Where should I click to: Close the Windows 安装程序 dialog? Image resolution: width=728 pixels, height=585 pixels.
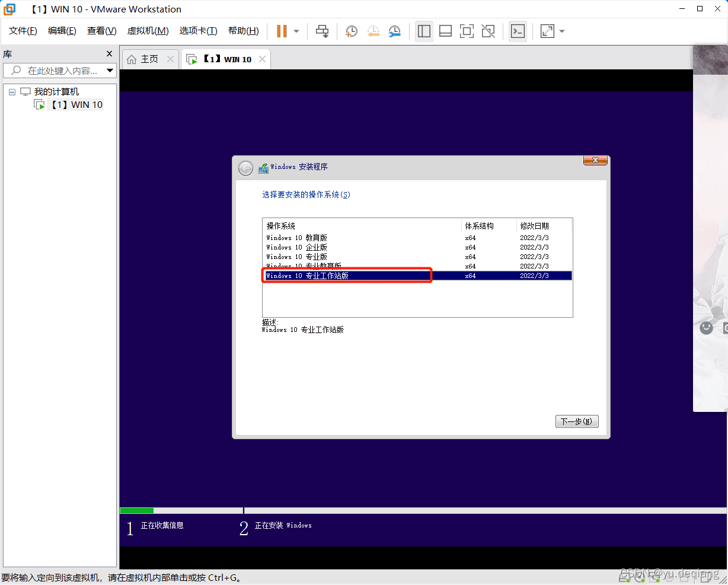(x=595, y=161)
